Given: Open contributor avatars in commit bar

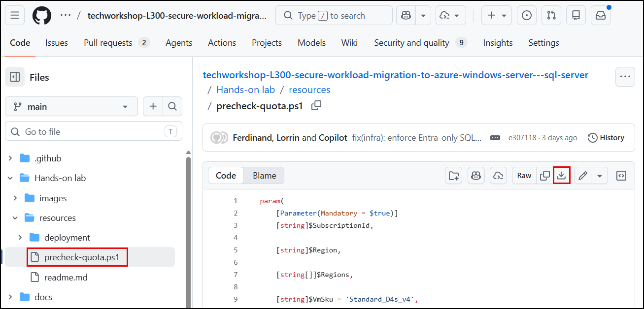Looking at the screenshot, I should pos(219,138).
